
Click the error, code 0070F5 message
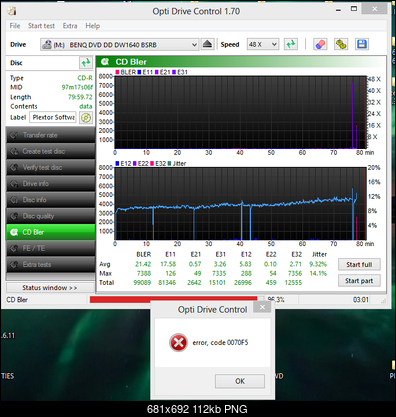tap(220, 342)
